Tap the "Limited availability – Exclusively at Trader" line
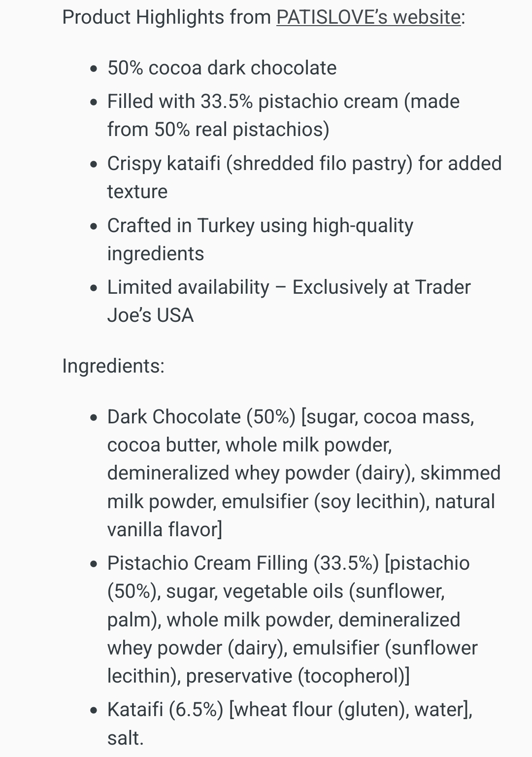Image resolution: width=532 pixels, height=757 pixels. click(x=289, y=287)
